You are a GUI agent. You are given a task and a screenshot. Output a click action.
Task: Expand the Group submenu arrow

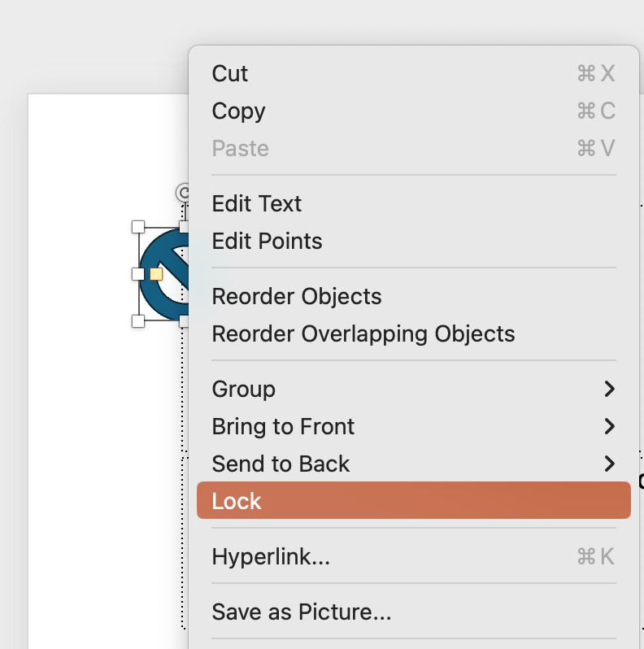point(609,390)
